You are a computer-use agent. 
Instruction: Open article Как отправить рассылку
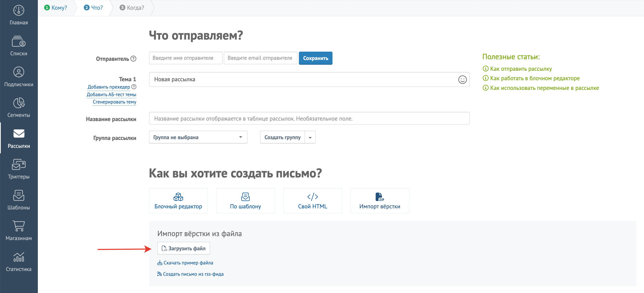521,69
